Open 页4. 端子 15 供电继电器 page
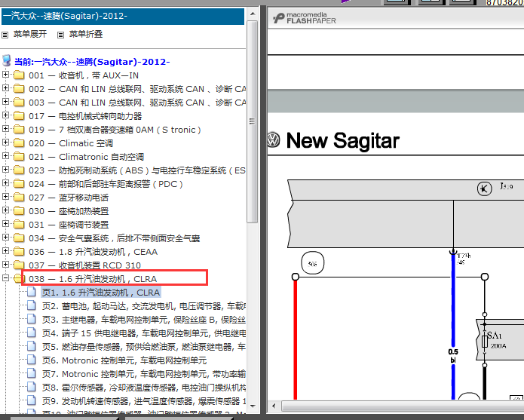Image resolution: width=524 pixels, height=420 pixels. pyautogui.click(x=144, y=333)
